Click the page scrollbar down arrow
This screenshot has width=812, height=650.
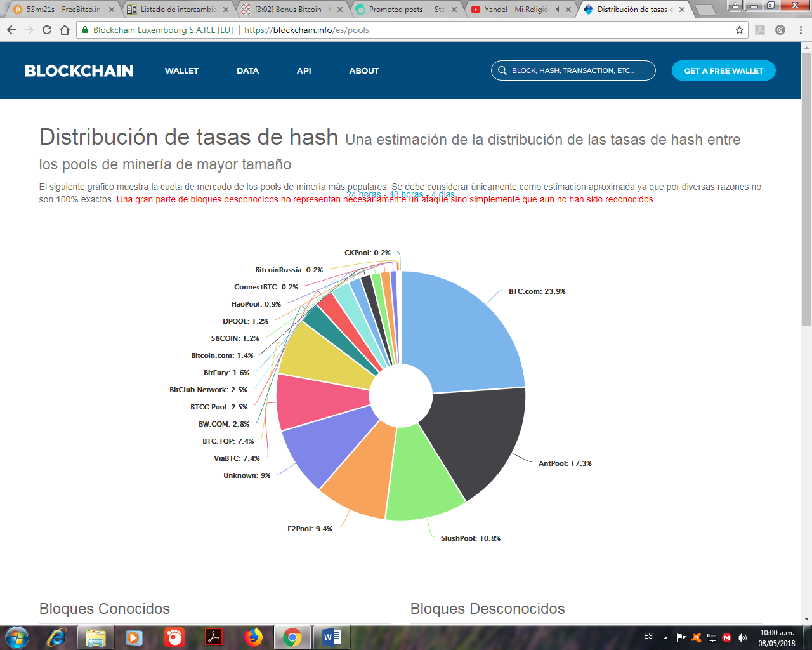click(807, 619)
